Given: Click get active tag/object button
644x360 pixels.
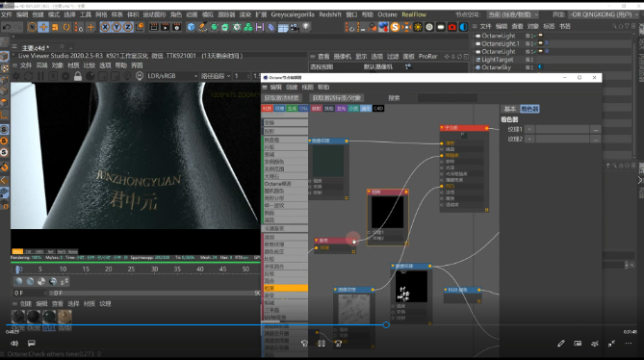Looking at the screenshot, I should point(337,98).
